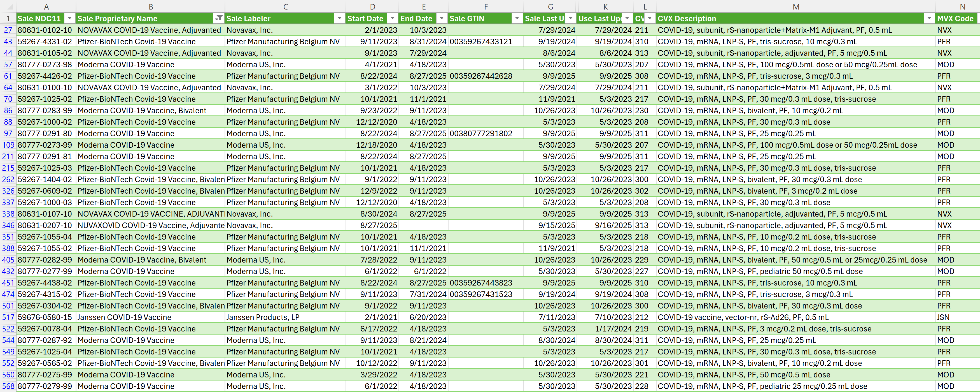980x392 pixels.
Task: Expand the End Date filter arrow
Action: tap(441, 18)
